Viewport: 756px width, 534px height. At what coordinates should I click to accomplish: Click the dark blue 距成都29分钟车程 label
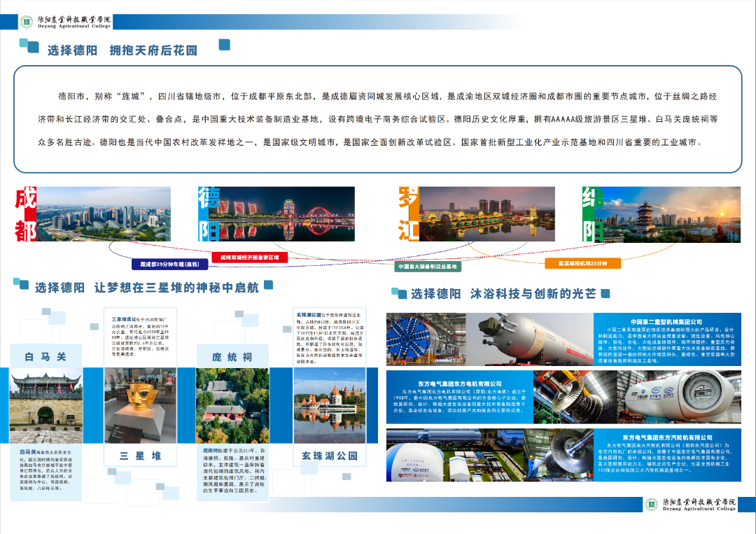tap(170, 265)
